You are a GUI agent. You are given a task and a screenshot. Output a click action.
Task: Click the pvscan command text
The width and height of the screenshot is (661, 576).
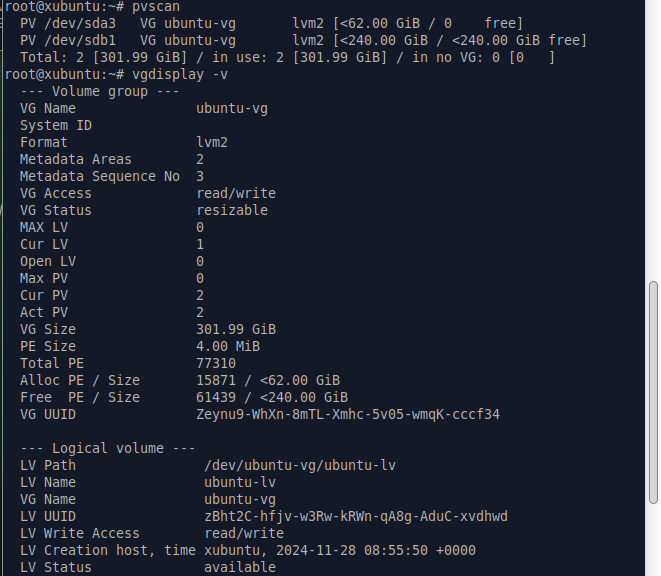coord(156,6)
